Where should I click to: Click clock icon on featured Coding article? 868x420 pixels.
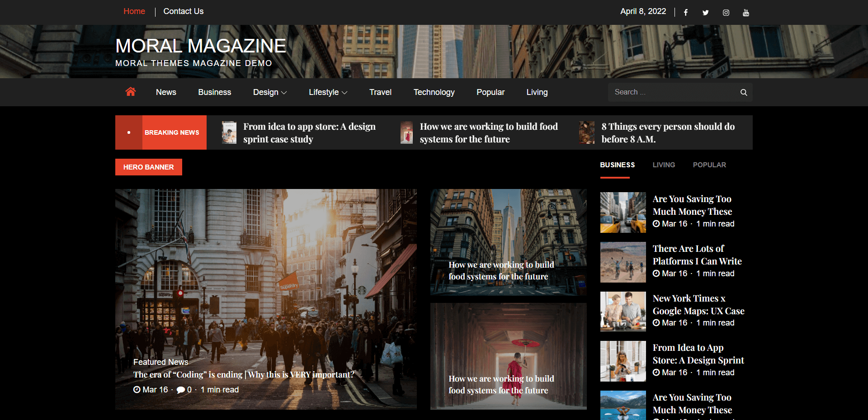(137, 390)
